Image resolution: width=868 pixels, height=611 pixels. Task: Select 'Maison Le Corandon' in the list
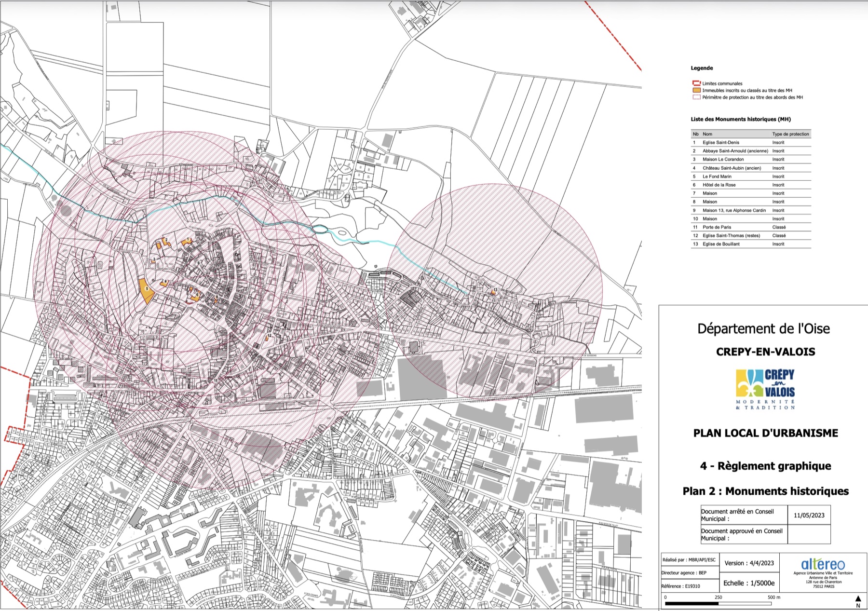723,159
